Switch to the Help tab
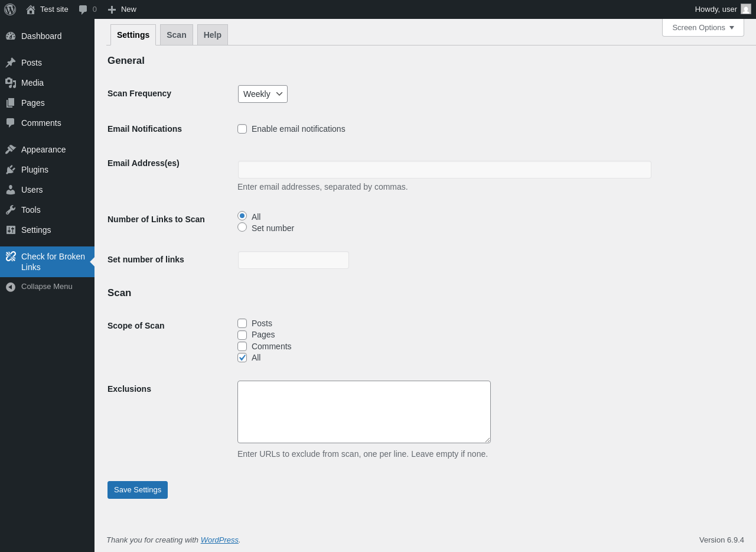The width and height of the screenshot is (756, 552). click(213, 35)
